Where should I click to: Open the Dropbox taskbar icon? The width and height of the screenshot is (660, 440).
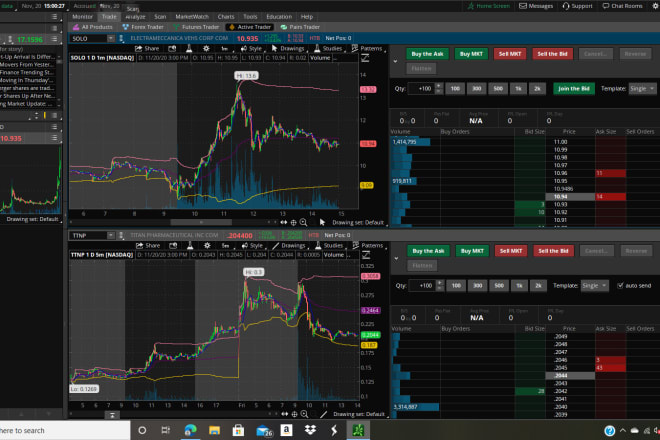coord(310,430)
